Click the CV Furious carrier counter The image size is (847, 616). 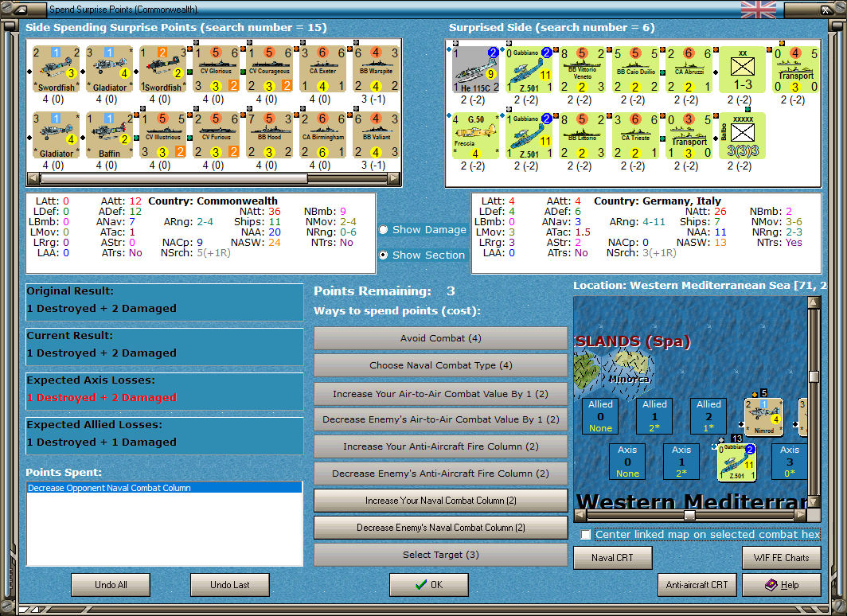pyautogui.click(x=216, y=135)
